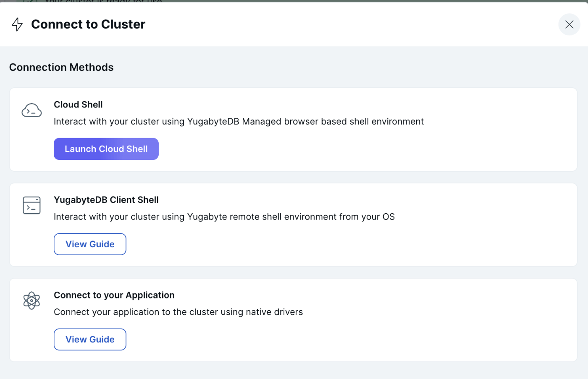The image size is (588, 379).
Task: Select the Connect to your Application card
Action: [294, 320]
